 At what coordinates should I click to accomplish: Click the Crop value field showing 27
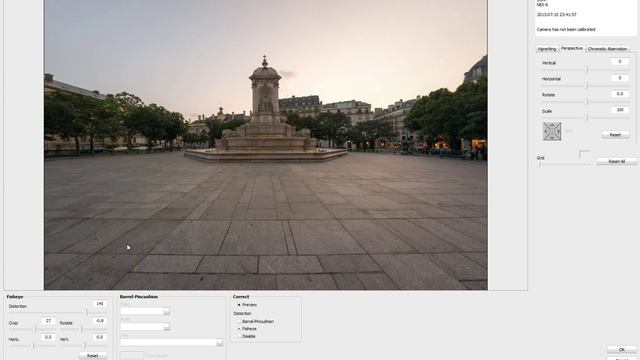point(48,321)
